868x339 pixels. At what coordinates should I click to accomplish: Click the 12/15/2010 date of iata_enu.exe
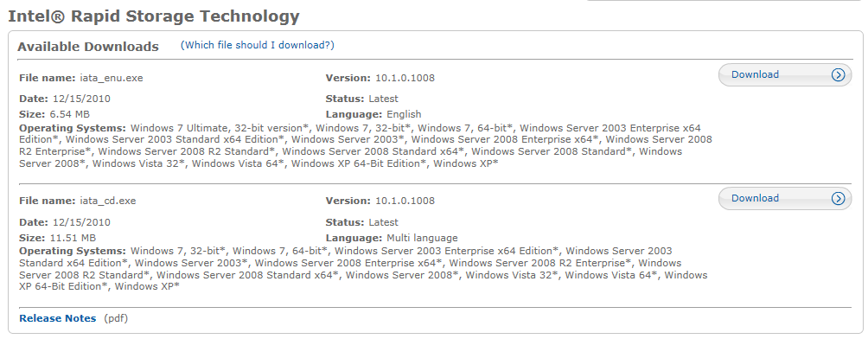(x=81, y=99)
